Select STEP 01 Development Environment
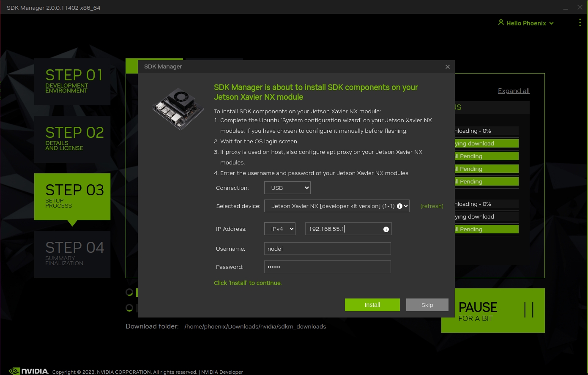Image resolution: width=588 pixels, height=375 pixels. [x=72, y=82]
